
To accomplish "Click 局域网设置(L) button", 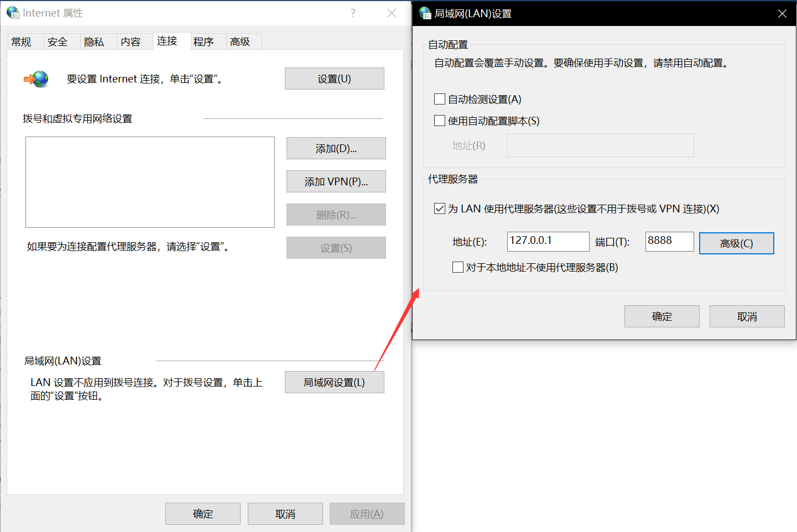I will tap(334, 382).
